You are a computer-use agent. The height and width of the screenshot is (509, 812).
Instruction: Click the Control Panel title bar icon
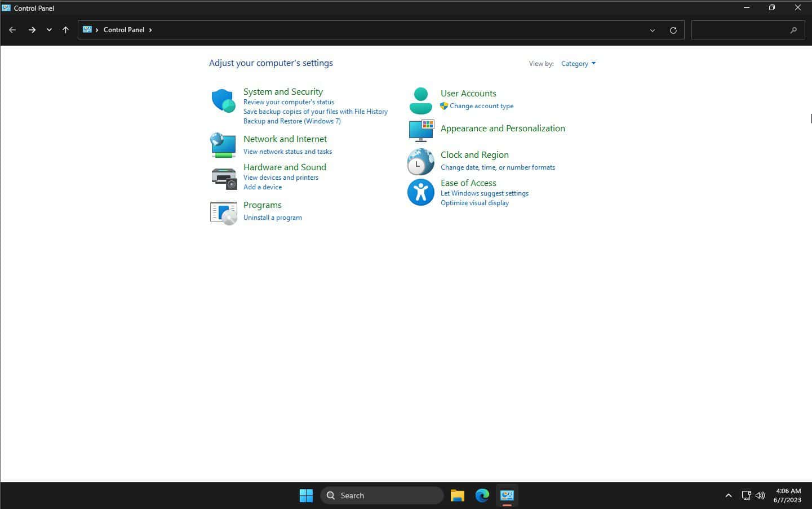coord(6,8)
